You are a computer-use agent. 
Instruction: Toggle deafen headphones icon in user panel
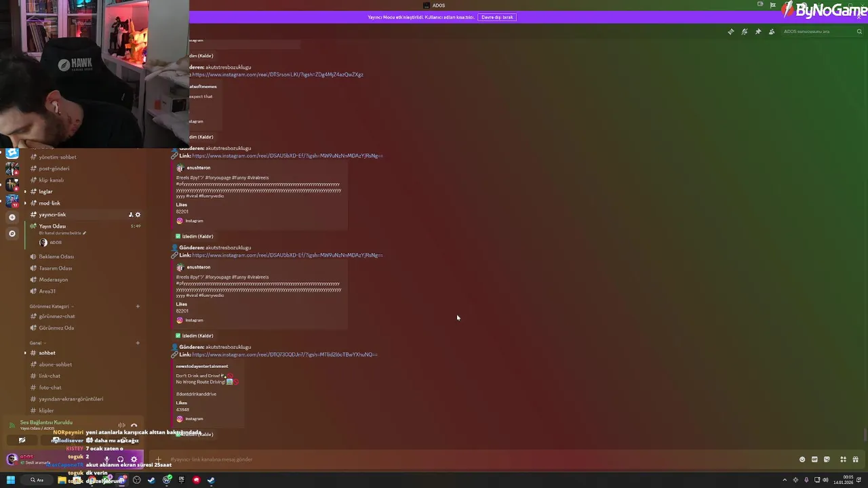tap(121, 460)
